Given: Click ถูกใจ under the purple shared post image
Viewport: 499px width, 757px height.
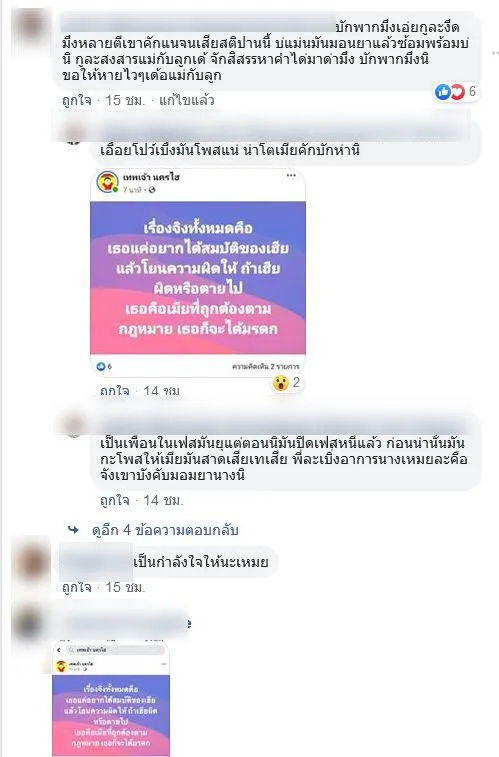Looking at the screenshot, I should (x=115, y=391).
